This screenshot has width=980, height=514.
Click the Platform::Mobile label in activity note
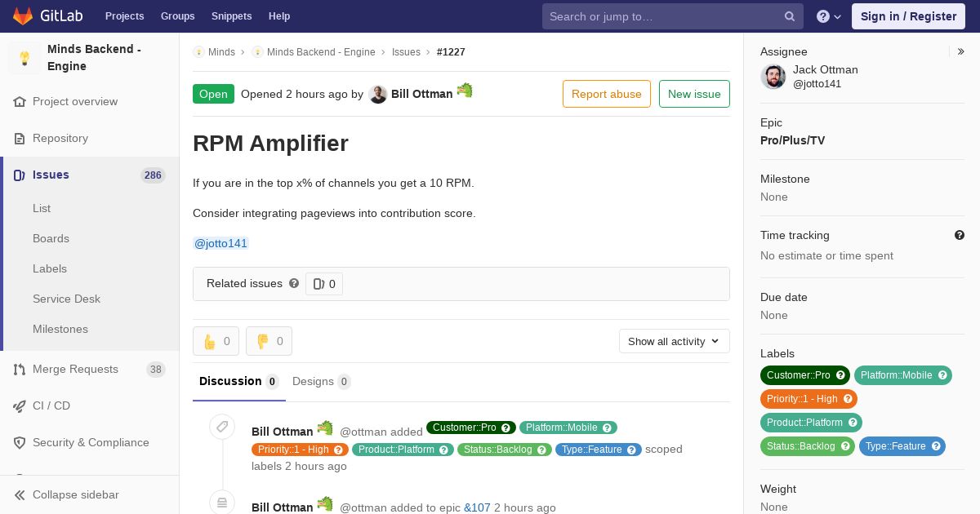click(x=568, y=428)
